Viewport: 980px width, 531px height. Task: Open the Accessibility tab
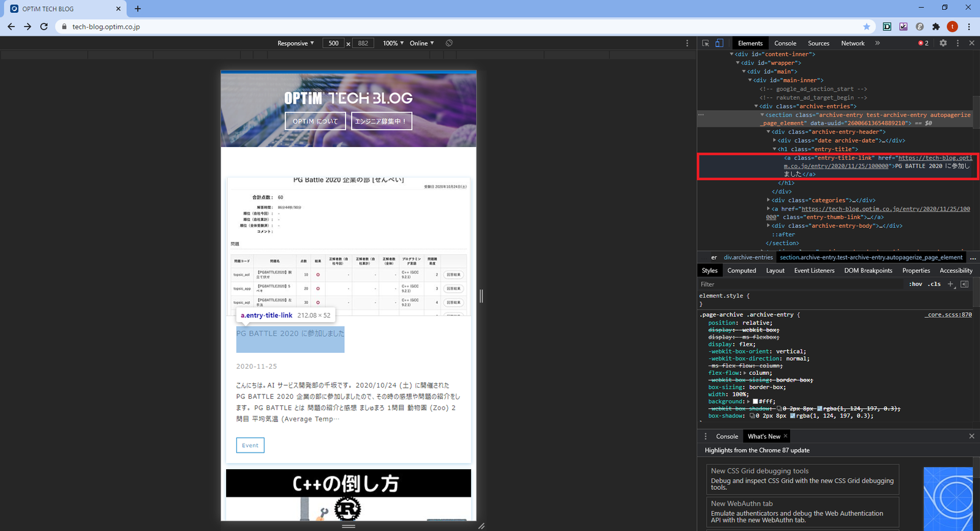956,270
